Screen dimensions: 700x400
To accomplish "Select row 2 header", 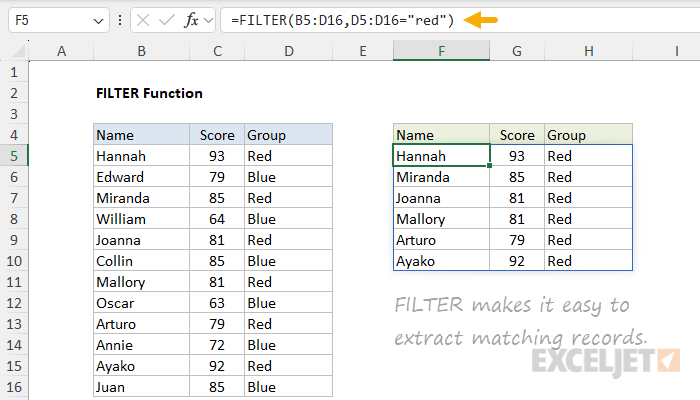I will (14, 93).
